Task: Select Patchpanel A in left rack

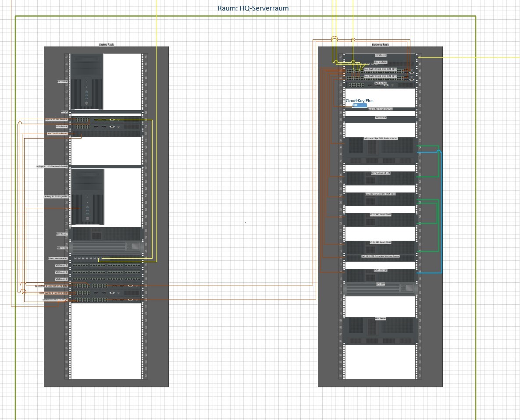Action: pyautogui.click(x=106, y=265)
